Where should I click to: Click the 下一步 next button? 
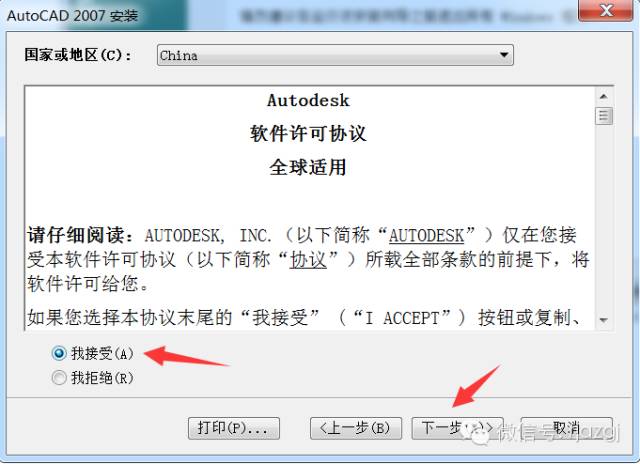[457, 428]
